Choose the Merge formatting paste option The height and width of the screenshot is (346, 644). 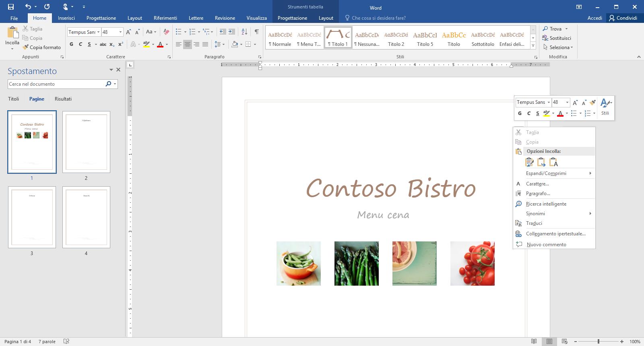point(541,162)
